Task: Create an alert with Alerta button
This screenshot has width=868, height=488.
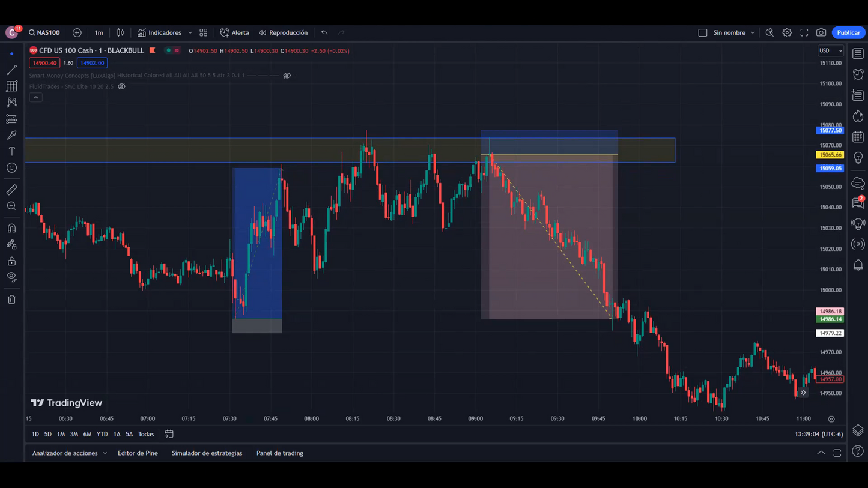Action: click(235, 33)
